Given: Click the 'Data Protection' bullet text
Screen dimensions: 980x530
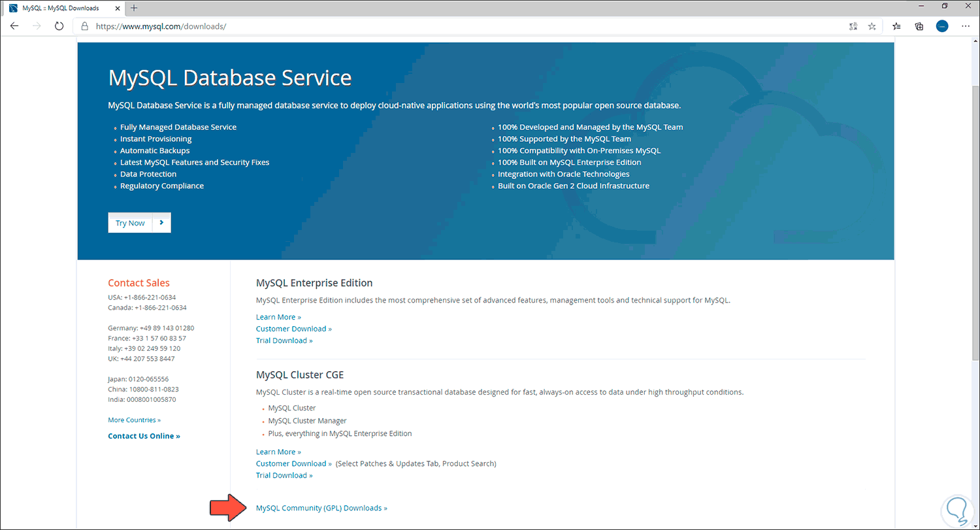Looking at the screenshot, I should [x=148, y=174].
